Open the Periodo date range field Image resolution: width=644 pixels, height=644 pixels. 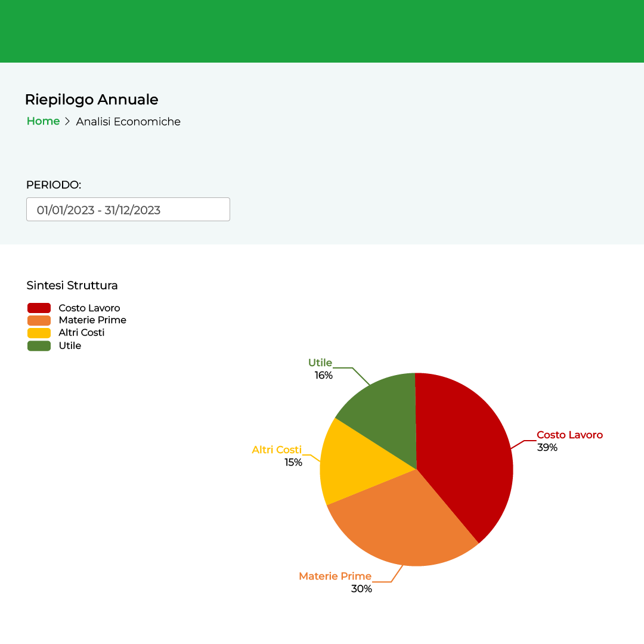click(128, 209)
